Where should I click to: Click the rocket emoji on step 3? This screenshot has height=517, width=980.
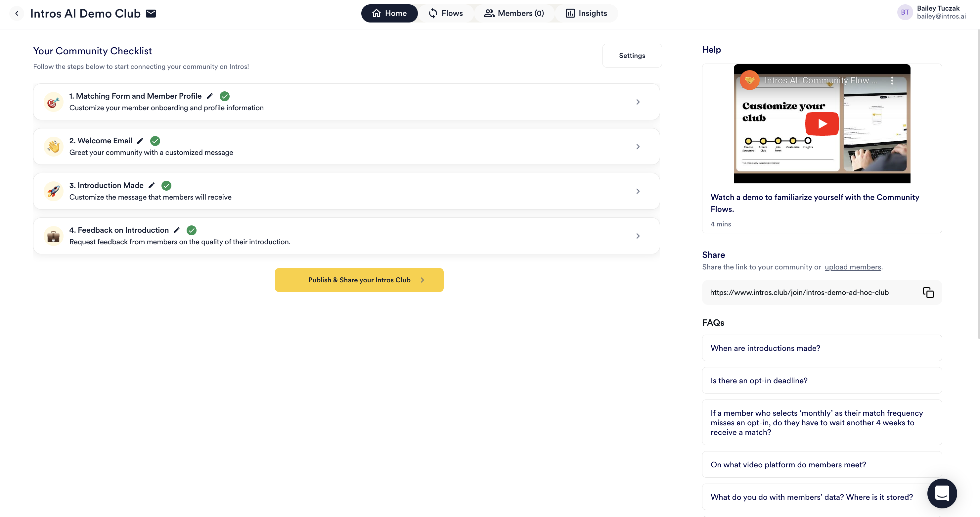point(53,191)
